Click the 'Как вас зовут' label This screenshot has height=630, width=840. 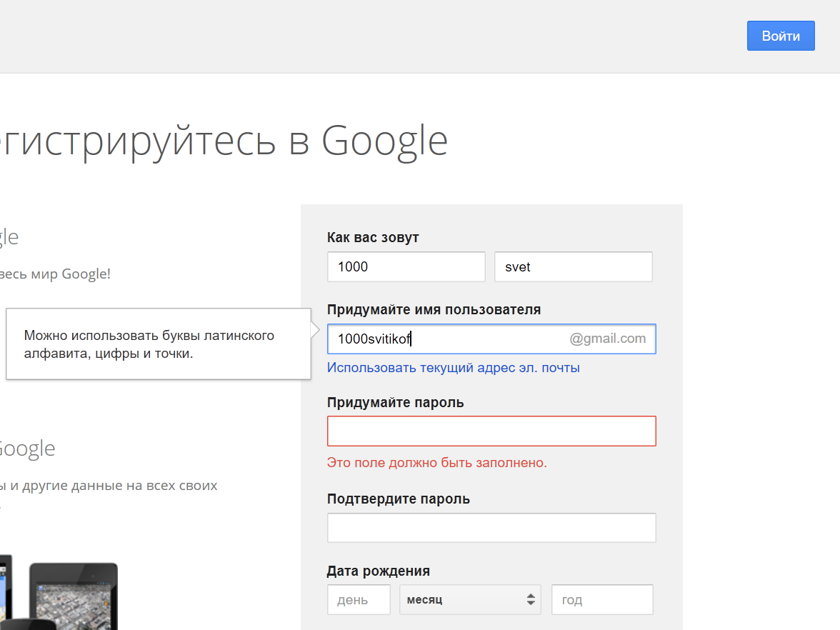pos(373,237)
